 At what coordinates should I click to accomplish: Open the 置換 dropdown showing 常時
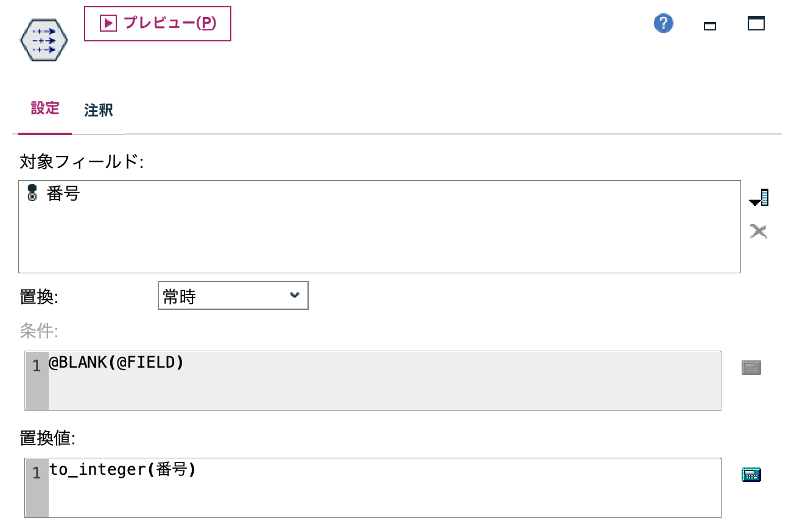click(233, 295)
